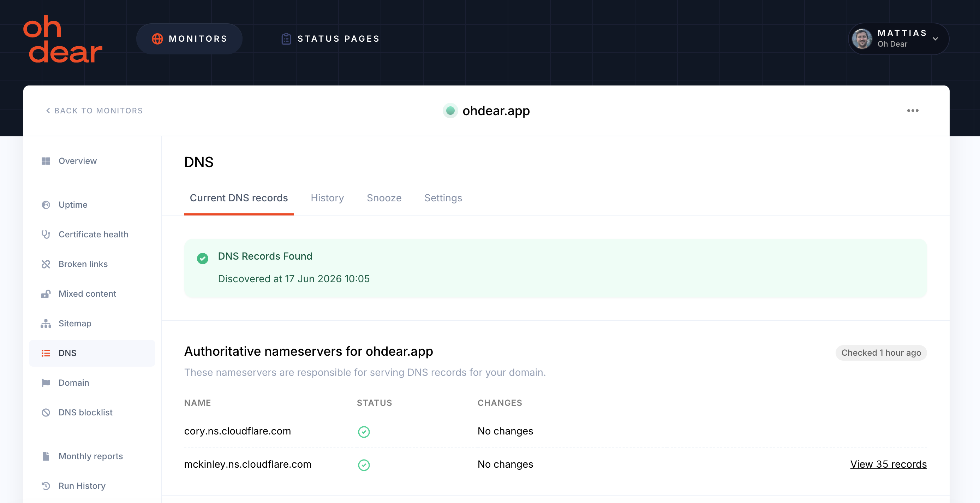The image size is (980, 503).
Task: Switch to the DNS Settings tab
Action: click(443, 199)
